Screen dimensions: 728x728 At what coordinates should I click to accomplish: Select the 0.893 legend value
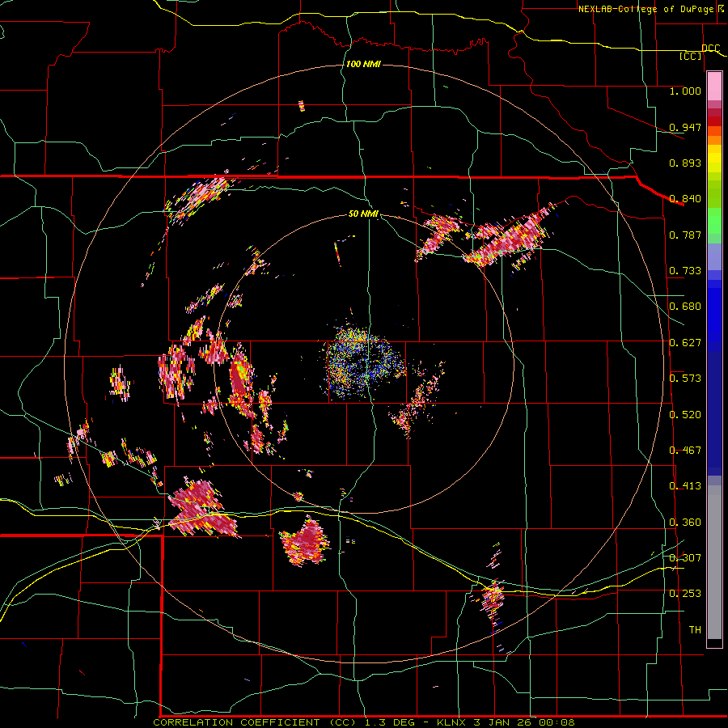[685, 163]
